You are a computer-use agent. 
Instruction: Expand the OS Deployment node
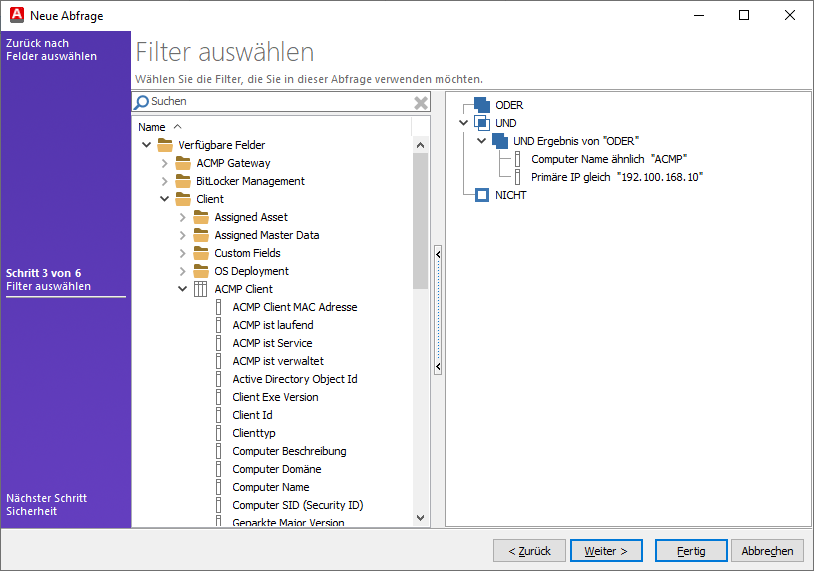(x=182, y=271)
